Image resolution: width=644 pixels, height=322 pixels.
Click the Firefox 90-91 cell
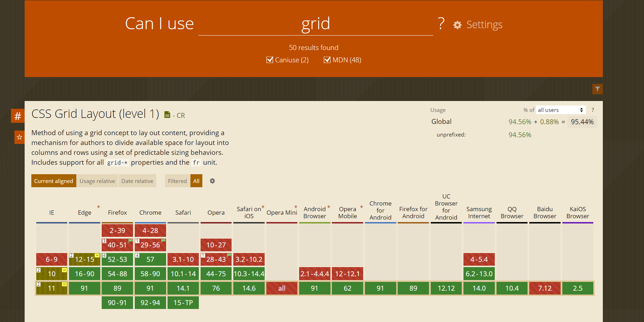coord(117,303)
